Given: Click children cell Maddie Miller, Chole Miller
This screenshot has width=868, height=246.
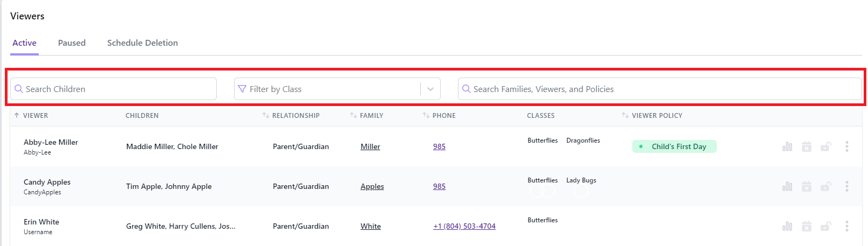Looking at the screenshot, I should 172,146.
